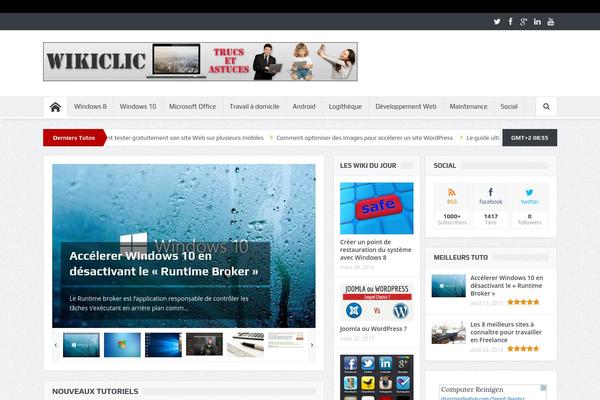Click the previous arrow of slider thumbnails
Viewport: 600px width, 400px height.
[56, 345]
